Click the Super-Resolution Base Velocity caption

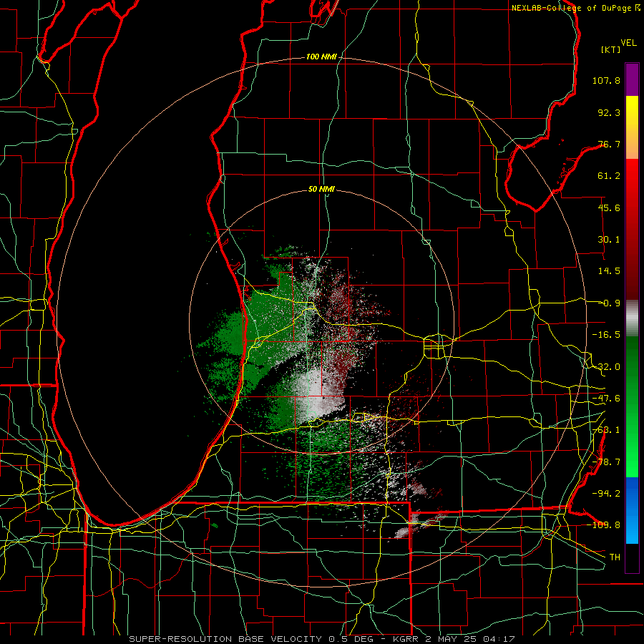tap(322, 639)
